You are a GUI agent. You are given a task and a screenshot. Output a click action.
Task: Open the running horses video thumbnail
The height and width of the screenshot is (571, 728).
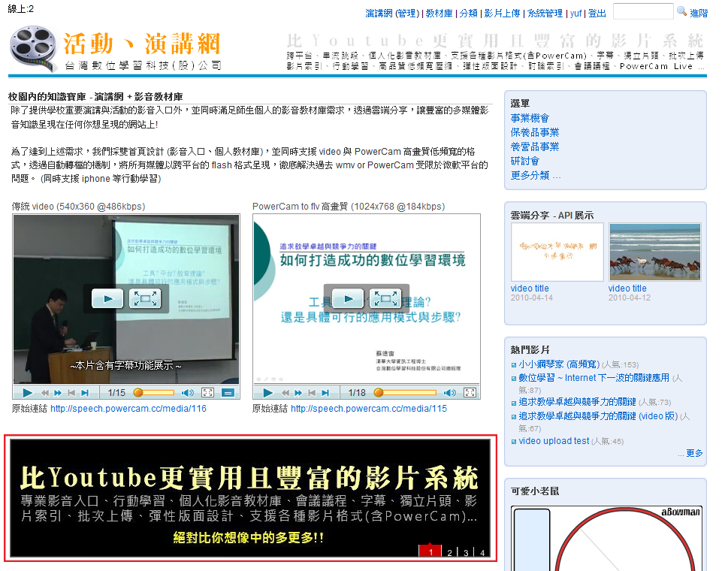[654, 252]
